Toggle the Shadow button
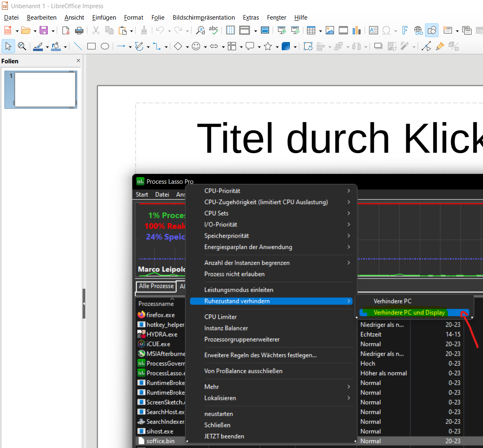The width and height of the screenshot is (483, 448). (378, 46)
